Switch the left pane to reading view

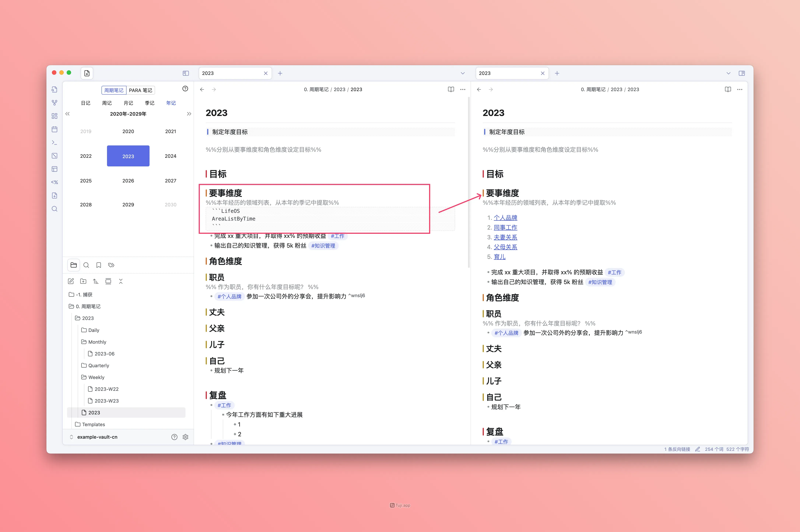pyautogui.click(x=451, y=90)
